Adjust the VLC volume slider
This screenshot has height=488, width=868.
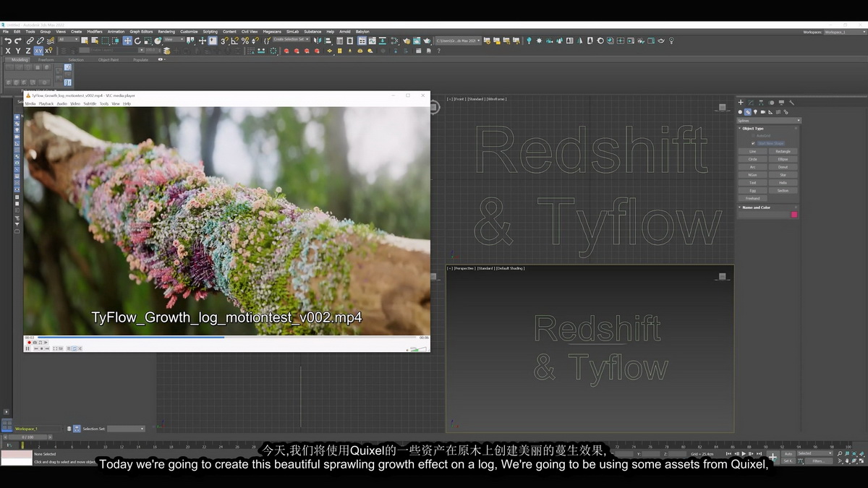click(x=417, y=348)
